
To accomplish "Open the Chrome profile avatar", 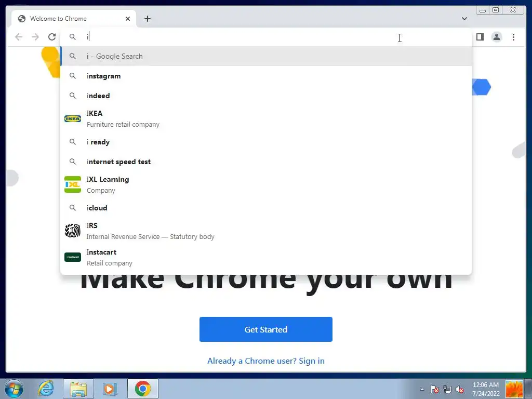I will click(496, 37).
